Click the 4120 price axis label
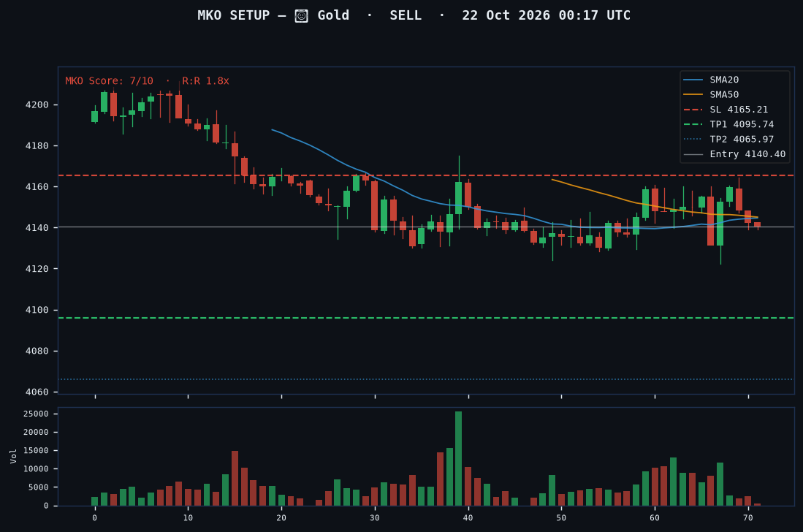 pos(37,269)
